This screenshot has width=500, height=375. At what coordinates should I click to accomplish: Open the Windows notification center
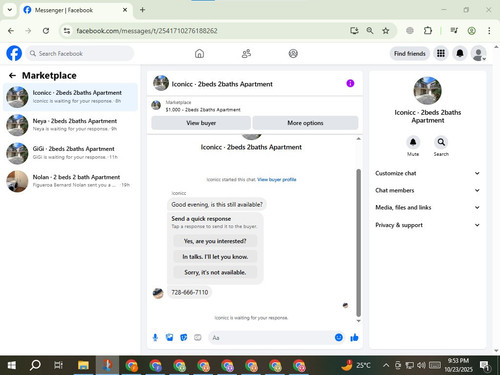[485, 366]
